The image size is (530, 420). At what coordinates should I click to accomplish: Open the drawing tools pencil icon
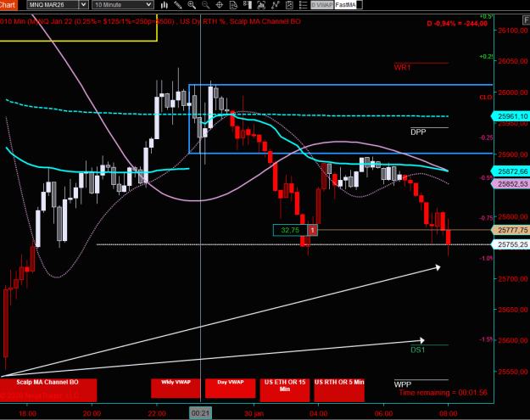click(x=178, y=5)
